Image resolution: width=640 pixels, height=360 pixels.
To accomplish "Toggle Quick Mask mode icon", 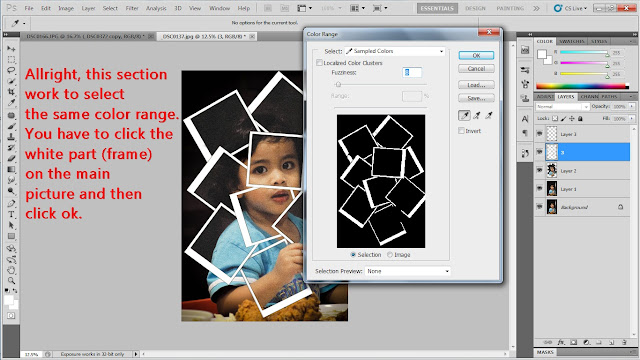I will pos(11,316).
